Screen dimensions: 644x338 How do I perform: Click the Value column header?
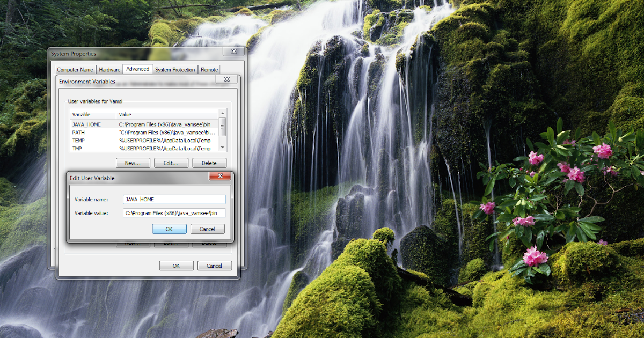167,114
